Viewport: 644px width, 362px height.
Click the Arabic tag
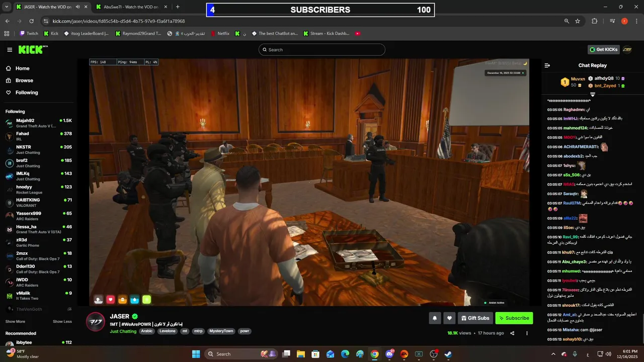point(146,331)
